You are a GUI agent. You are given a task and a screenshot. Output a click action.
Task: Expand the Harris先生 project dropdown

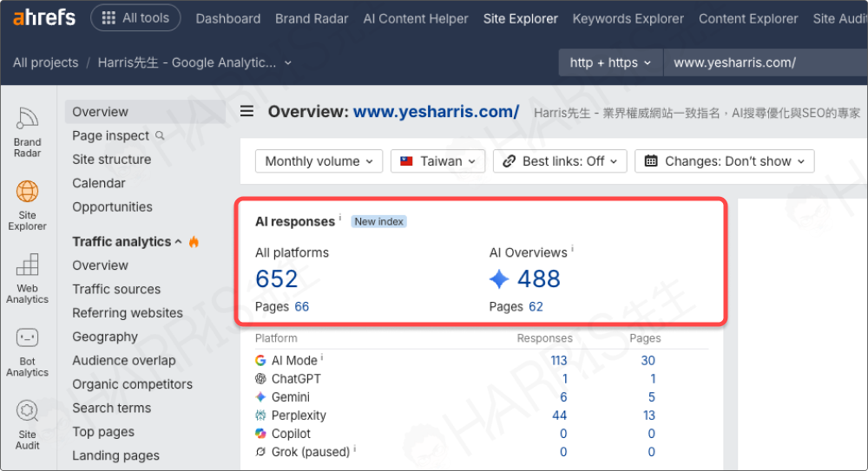tap(194, 62)
